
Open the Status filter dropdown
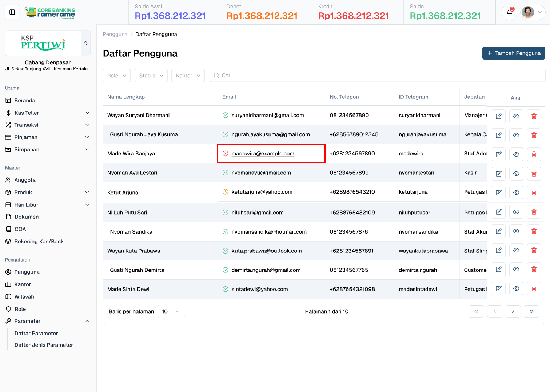point(151,76)
